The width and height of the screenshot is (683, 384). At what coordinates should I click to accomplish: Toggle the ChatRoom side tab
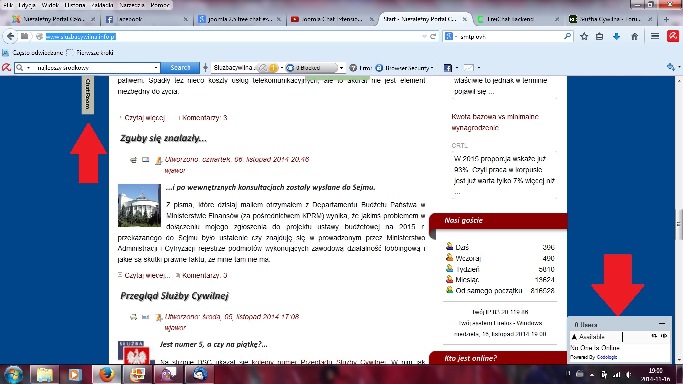point(88,94)
